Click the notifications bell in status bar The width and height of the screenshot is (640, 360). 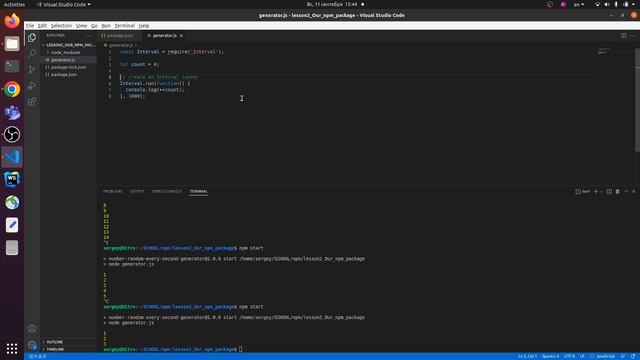pos(633,356)
